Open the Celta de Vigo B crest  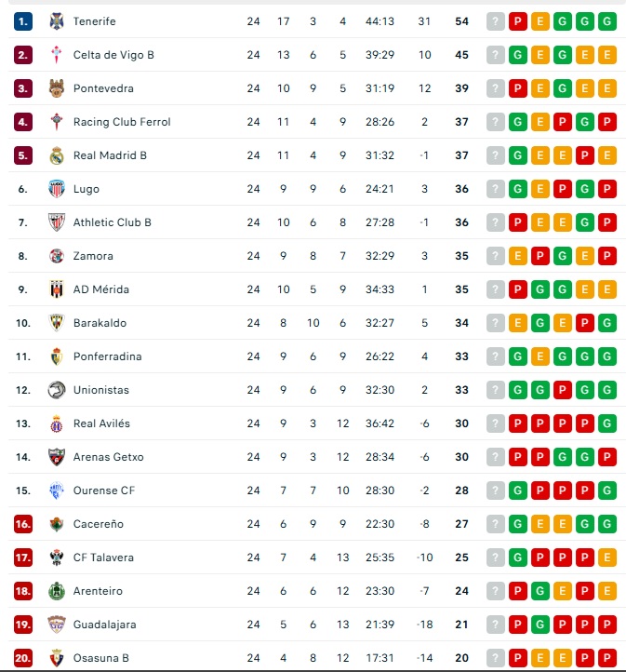pos(56,55)
